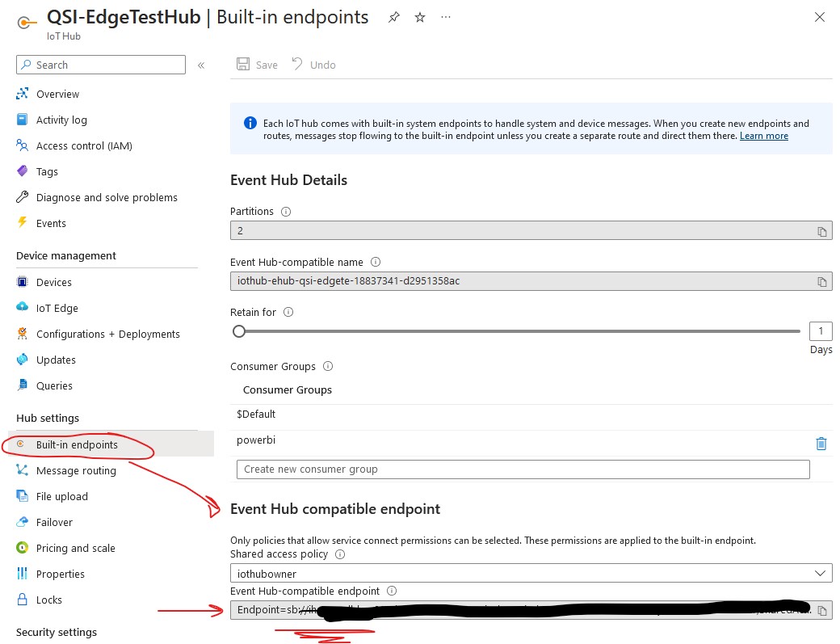The image size is (840, 644).
Task: Click the Create new consumer group field
Action: click(523, 469)
